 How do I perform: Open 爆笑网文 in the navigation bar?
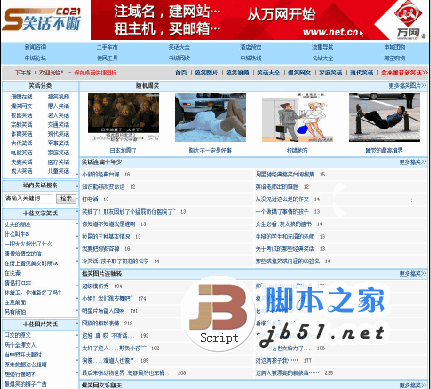(x=299, y=72)
